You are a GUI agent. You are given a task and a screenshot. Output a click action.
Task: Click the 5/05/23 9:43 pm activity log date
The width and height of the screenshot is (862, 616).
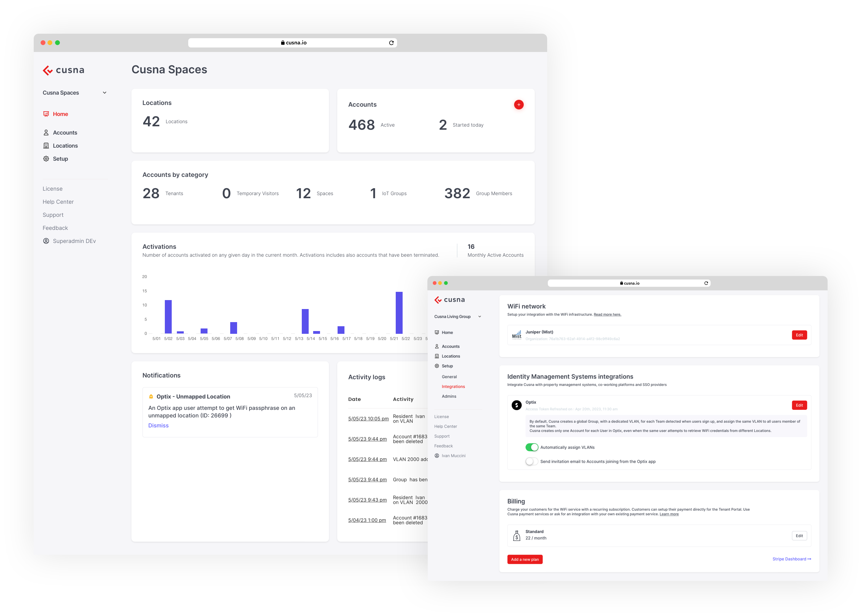point(367,500)
